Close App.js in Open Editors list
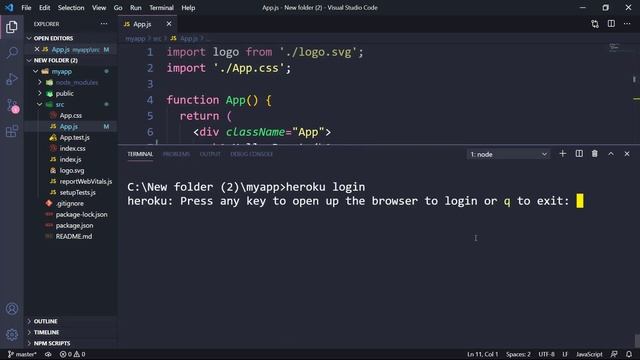Screen dimensions: 640x360 click(x=37, y=49)
